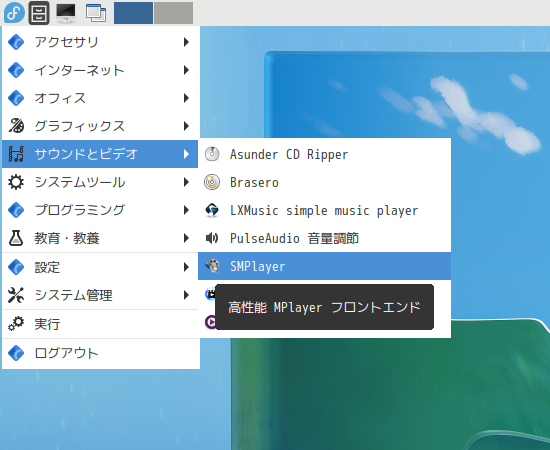Open the システム管理 menu category

(100, 295)
